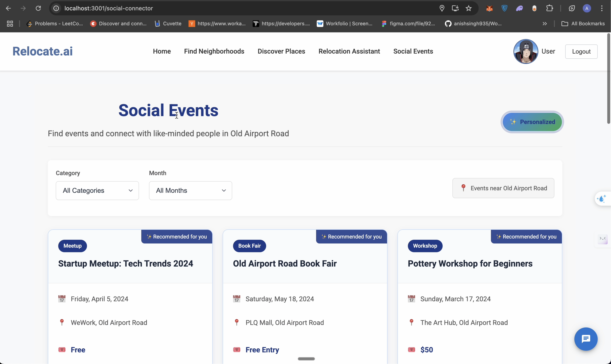The width and height of the screenshot is (611, 364).
Task: Click calendar icon beside Sunday, March 17, 2024
Action: click(411, 299)
